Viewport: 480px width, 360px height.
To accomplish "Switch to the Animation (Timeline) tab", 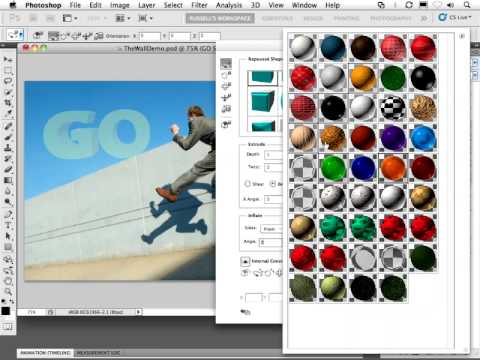I will pyautogui.click(x=45, y=352).
